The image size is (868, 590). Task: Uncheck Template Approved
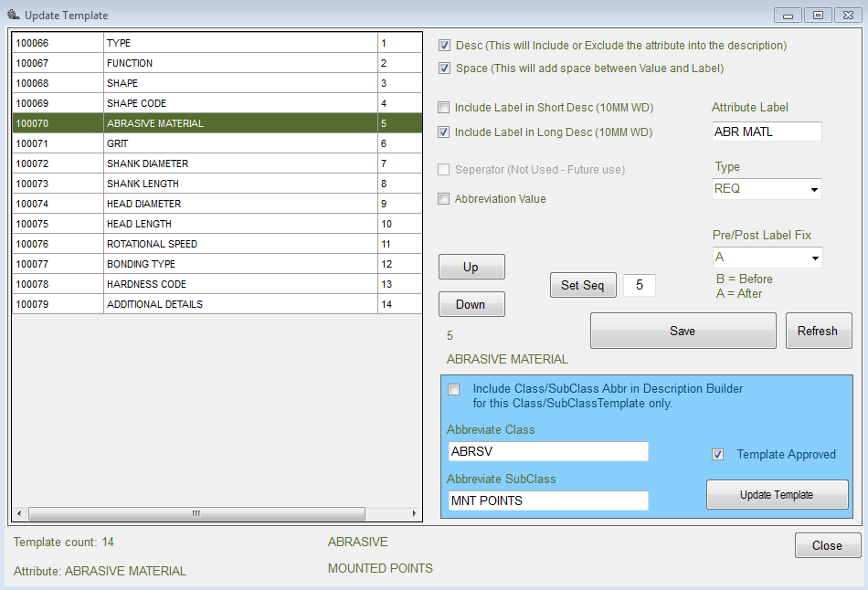coord(718,454)
